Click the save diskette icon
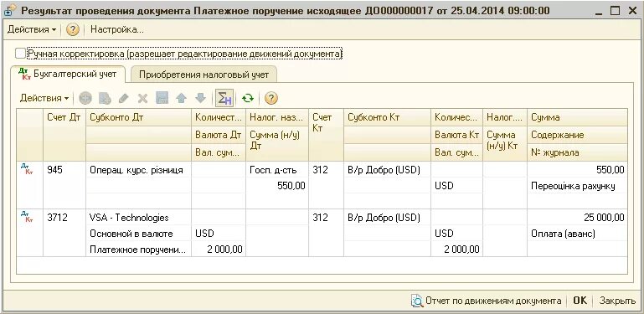 click(162, 98)
